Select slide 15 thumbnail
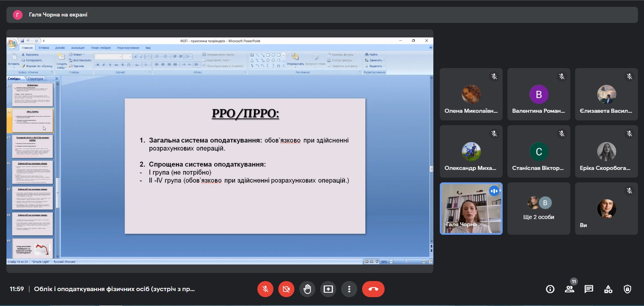 [33, 147]
